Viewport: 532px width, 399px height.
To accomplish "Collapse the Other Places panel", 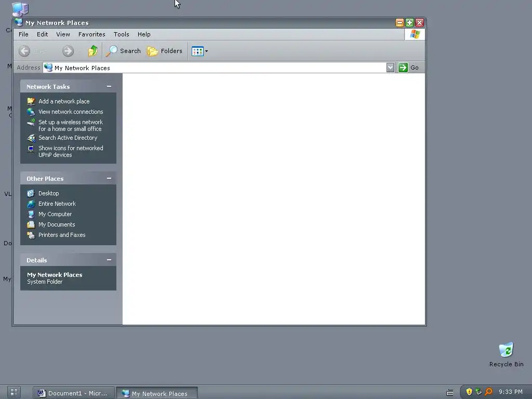I will [x=109, y=178].
